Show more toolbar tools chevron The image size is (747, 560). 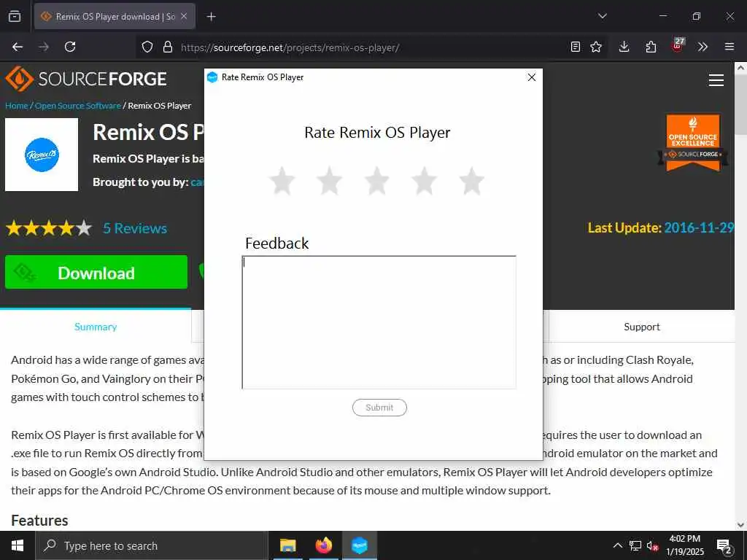coord(703,47)
